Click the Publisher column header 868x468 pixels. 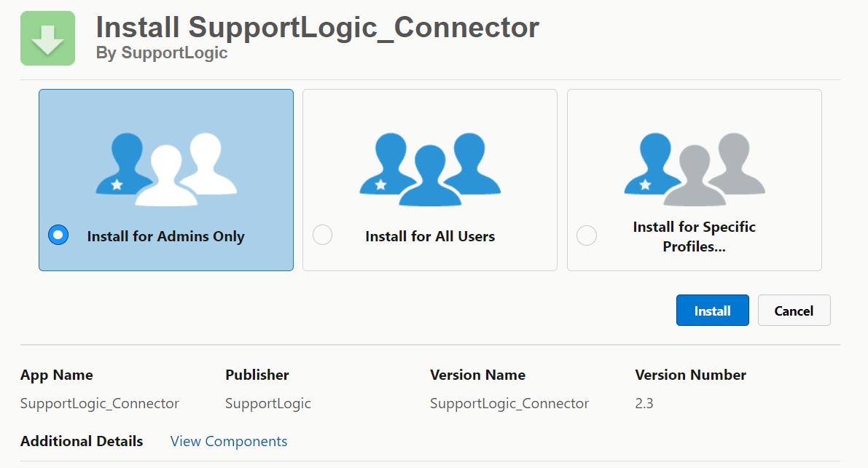(x=257, y=375)
